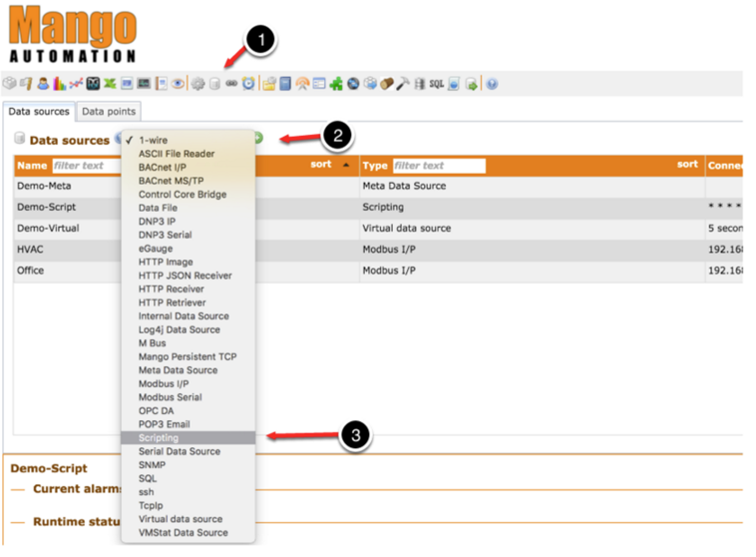Switch to the Data points tab
Screen dimensions: 756x557
point(109,112)
